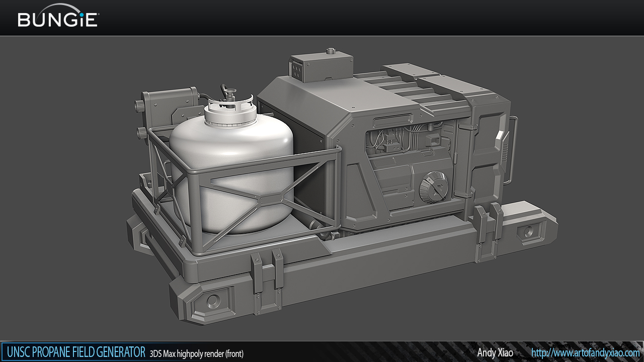644x362 pixels.
Task: Click the 'UNSC PROPANE FIELD GENERATOR' title
Action: pos(76,351)
